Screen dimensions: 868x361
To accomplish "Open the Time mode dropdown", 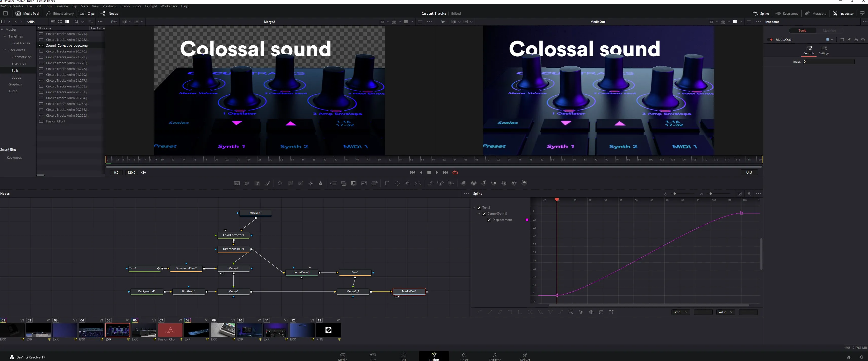I will (680, 312).
